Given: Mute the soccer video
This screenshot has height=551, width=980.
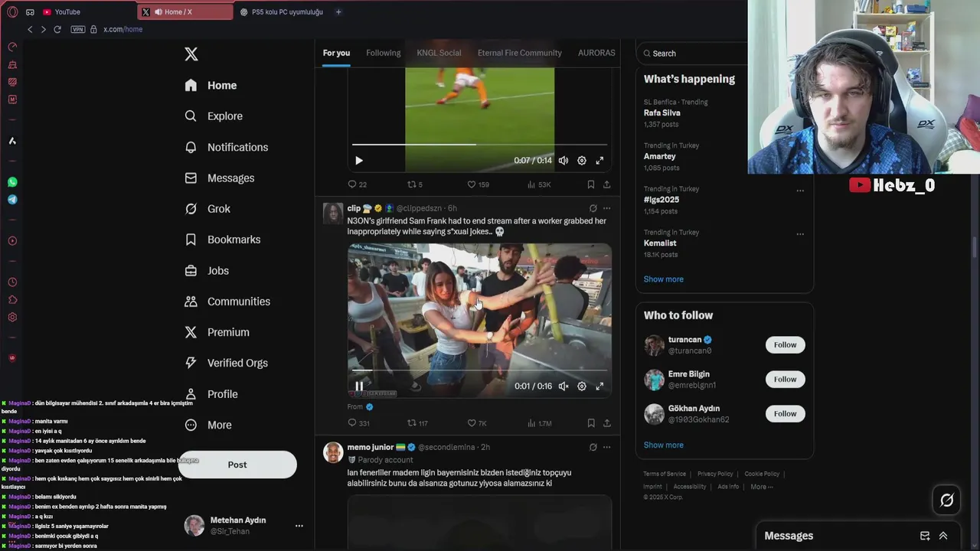Looking at the screenshot, I should coord(563,161).
